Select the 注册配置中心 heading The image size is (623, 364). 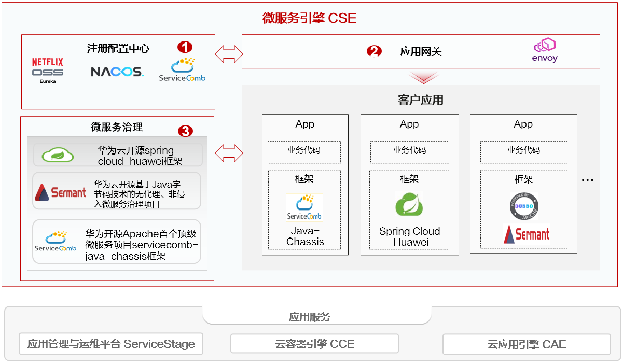[118, 49]
